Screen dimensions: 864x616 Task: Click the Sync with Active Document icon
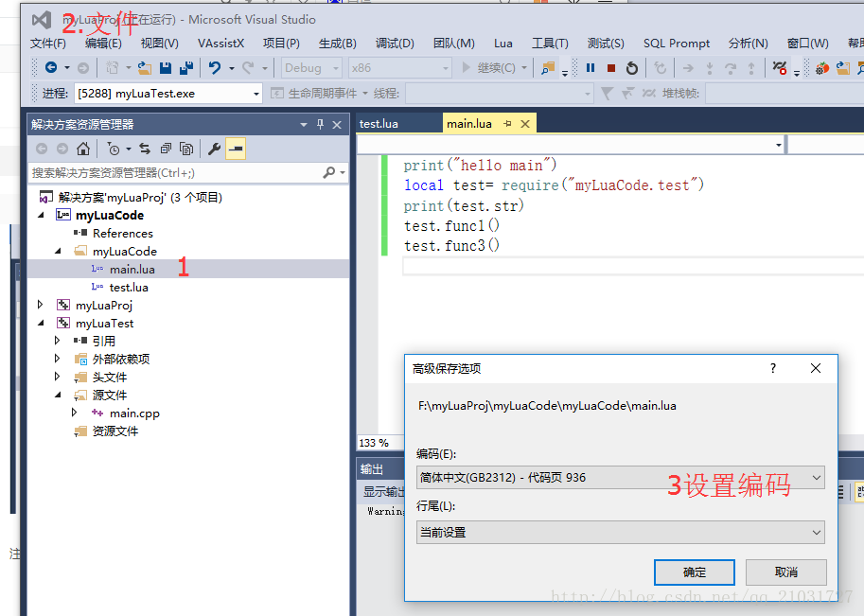[145, 149]
